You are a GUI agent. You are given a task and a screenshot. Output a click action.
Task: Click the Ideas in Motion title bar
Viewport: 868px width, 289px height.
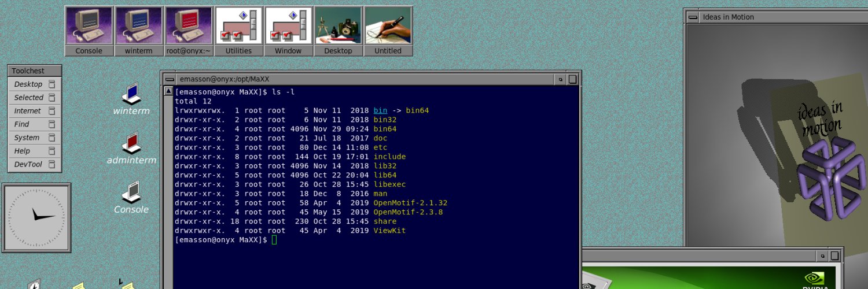pyautogui.click(x=783, y=17)
